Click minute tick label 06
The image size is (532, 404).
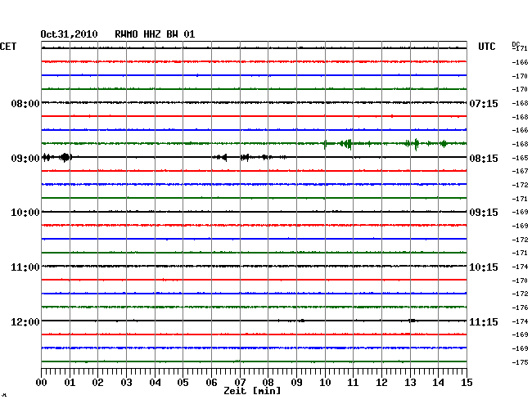[211, 383]
